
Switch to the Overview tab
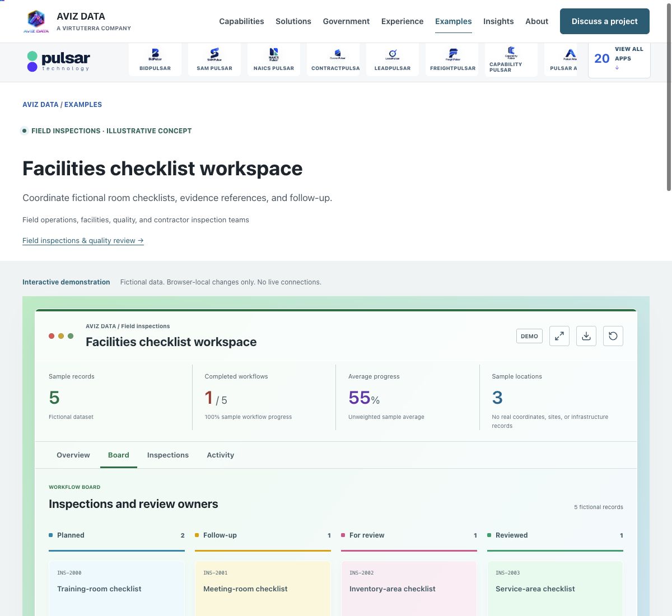[x=73, y=455]
